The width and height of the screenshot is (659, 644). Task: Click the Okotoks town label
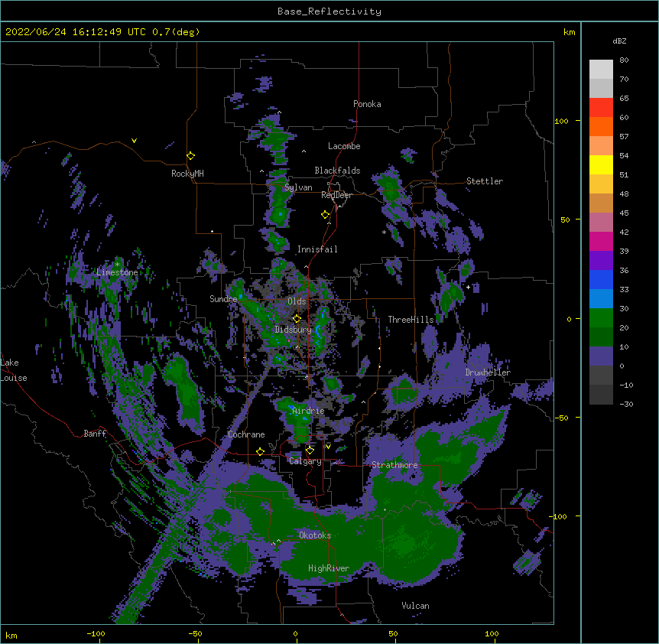pyautogui.click(x=315, y=535)
